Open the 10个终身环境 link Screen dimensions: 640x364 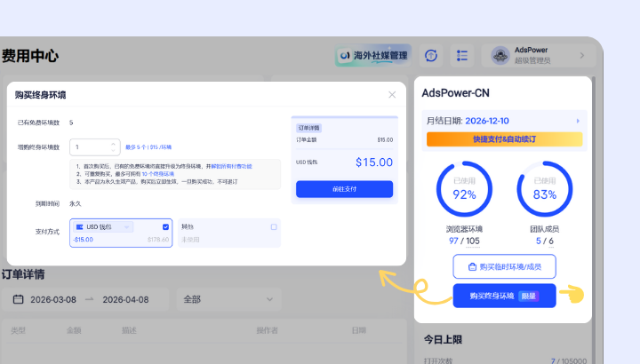click(158, 174)
